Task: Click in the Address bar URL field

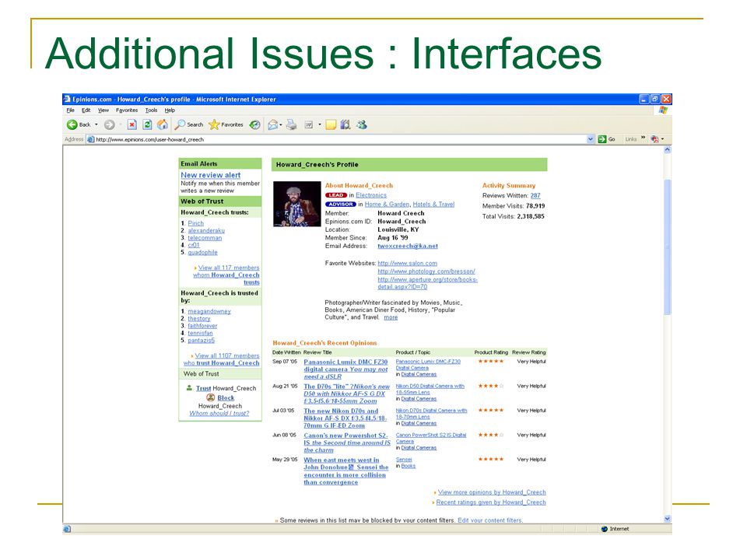Action: 336,139
